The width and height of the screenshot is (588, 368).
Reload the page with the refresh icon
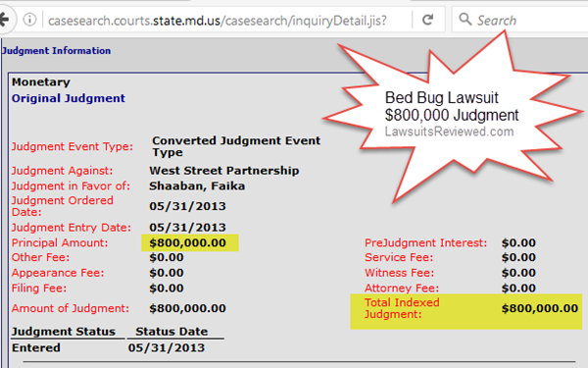428,20
